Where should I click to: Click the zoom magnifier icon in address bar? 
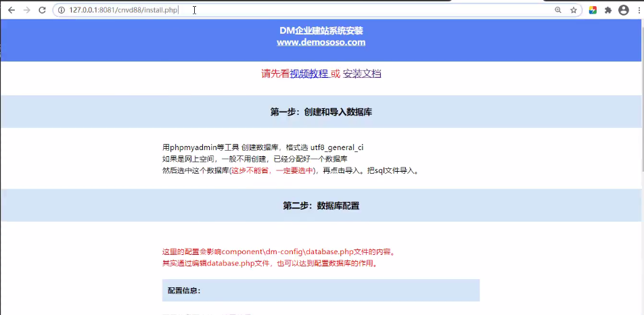558,10
